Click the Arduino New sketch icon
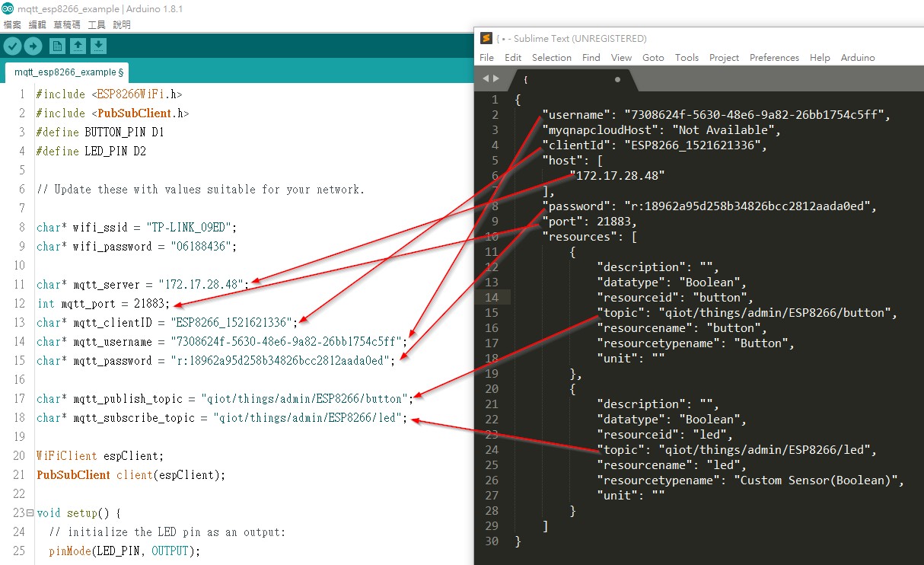This screenshot has height=565, width=924. tap(57, 46)
